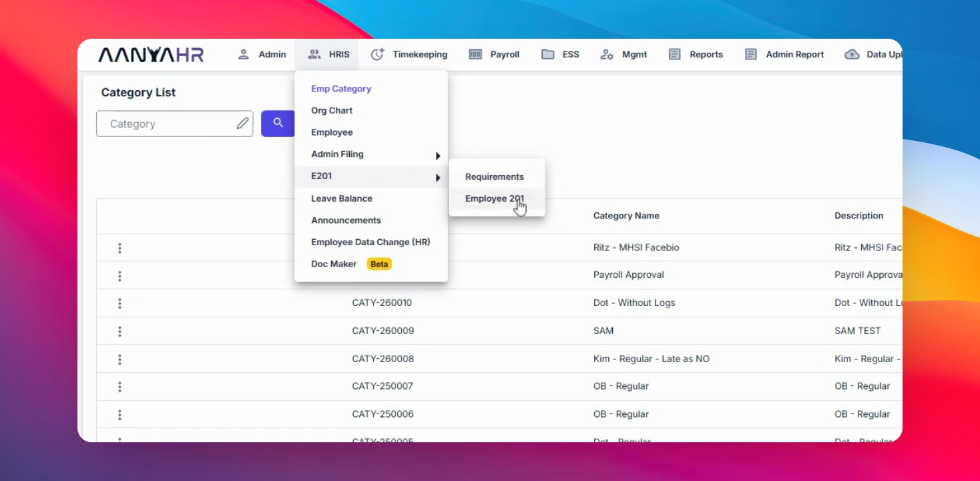Select Announcements menu item

[371, 220]
